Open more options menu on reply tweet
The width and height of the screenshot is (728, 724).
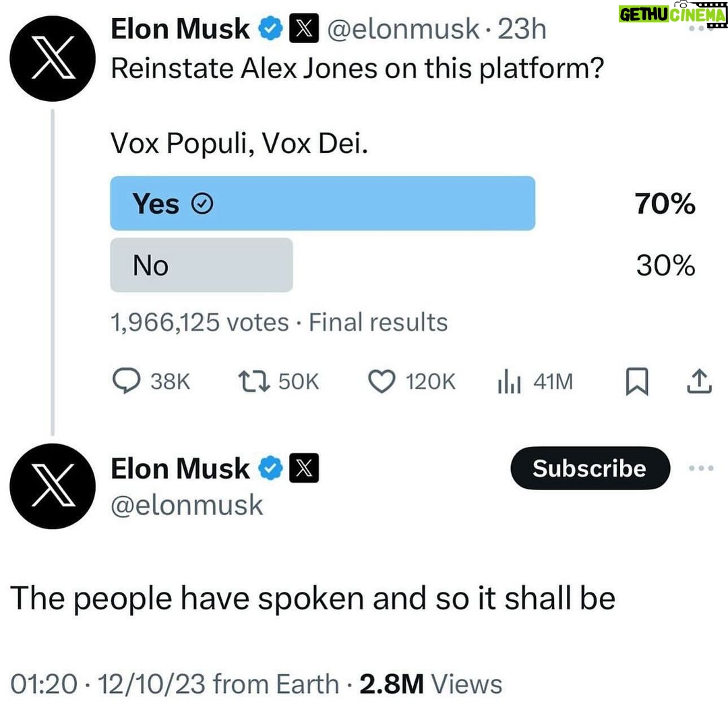click(x=701, y=468)
